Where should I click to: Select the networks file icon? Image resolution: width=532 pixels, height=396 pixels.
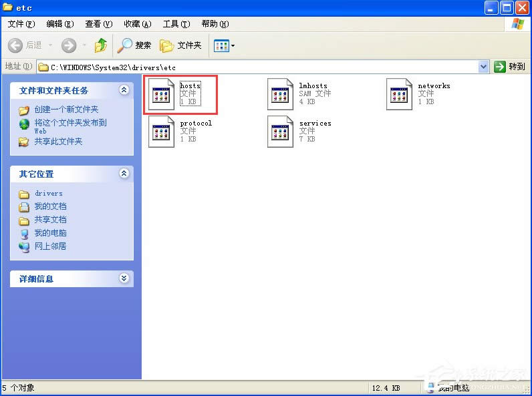(x=399, y=94)
